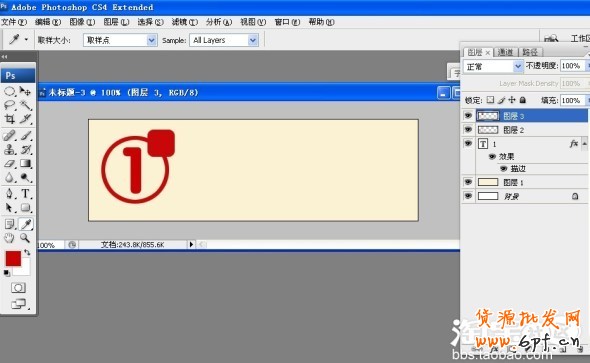Open the 取样点 sample size dropdown
This screenshot has width=590, height=363.
120,40
